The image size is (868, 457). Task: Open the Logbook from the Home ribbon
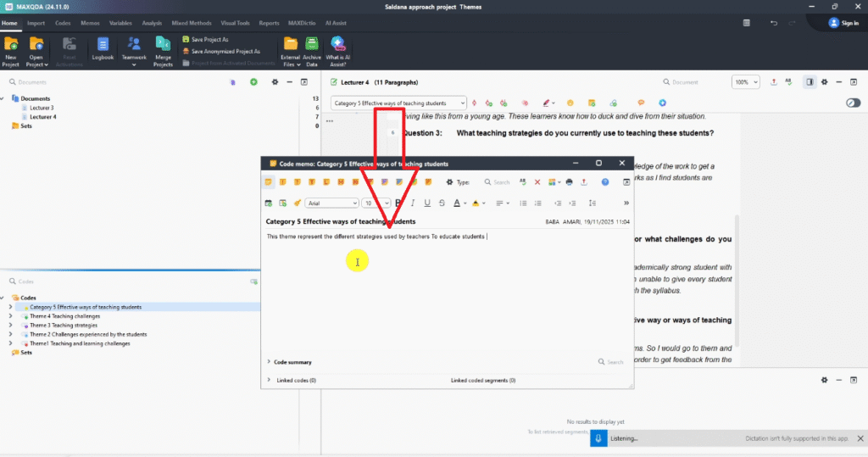click(103, 49)
